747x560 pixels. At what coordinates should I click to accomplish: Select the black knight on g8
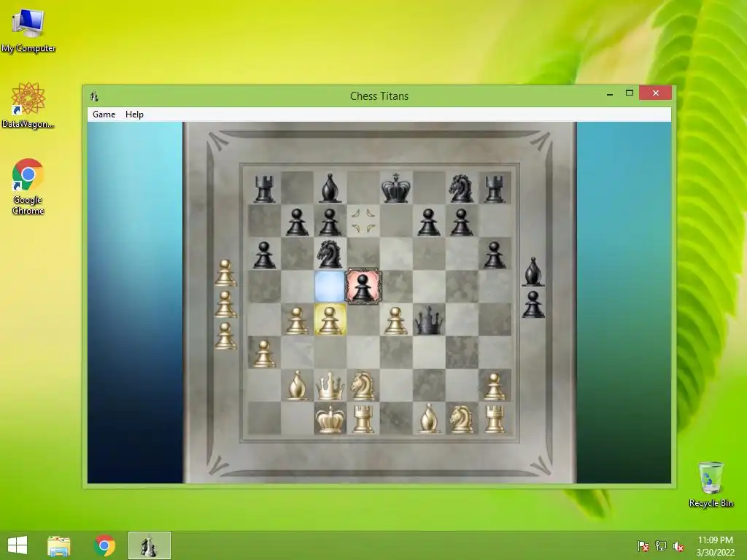pyautogui.click(x=461, y=188)
